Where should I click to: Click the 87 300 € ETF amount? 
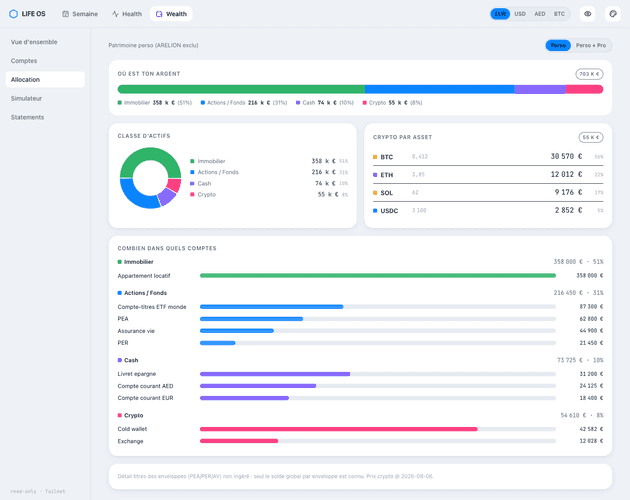[591, 307]
